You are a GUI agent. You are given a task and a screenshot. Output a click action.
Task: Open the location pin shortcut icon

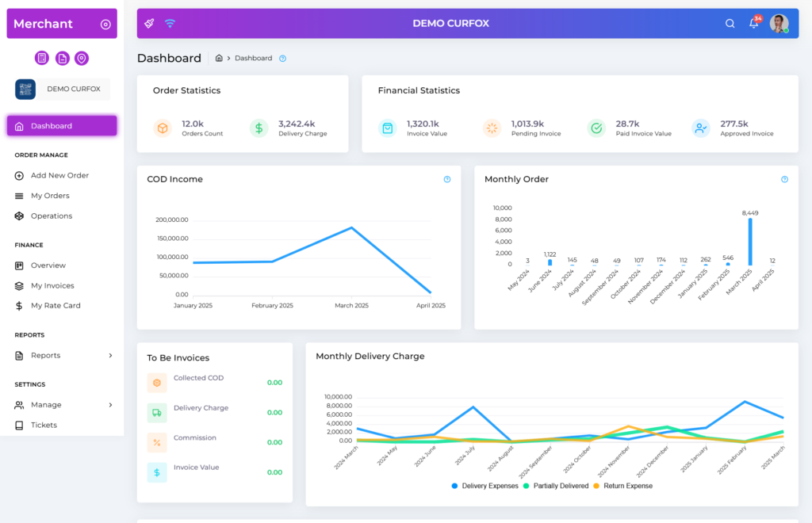tap(82, 58)
